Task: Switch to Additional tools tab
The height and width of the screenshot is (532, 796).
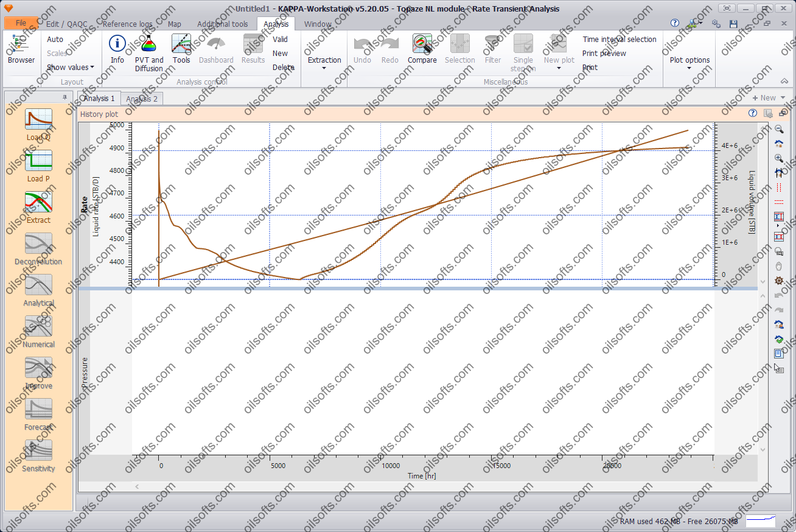Action: 223,24
